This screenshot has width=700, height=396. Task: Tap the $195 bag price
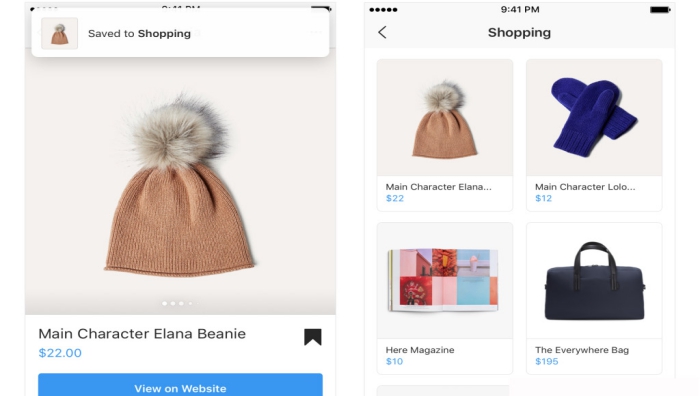point(546,362)
